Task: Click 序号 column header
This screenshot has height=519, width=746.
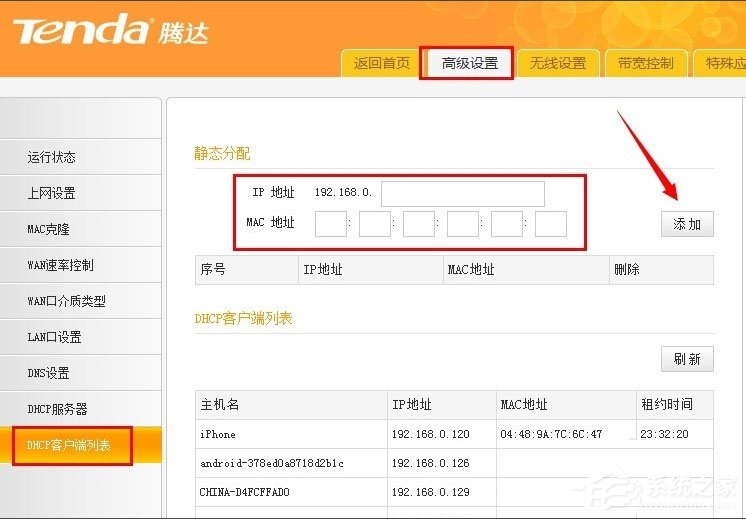Action: [x=247, y=270]
